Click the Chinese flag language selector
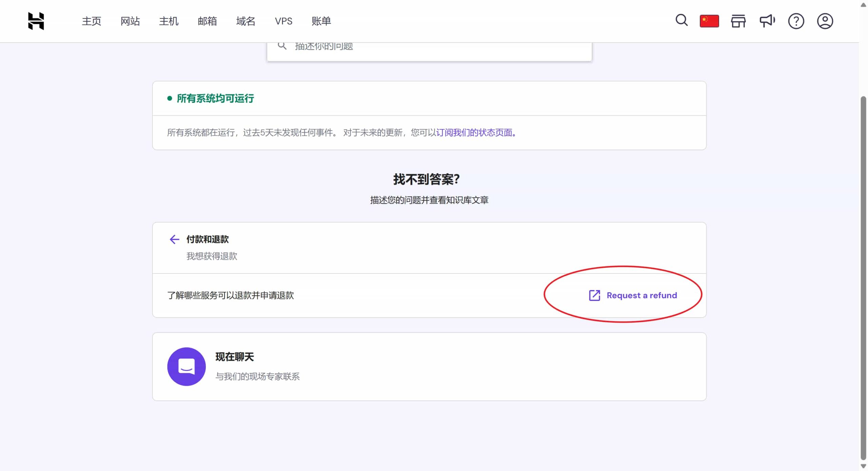 coord(709,21)
